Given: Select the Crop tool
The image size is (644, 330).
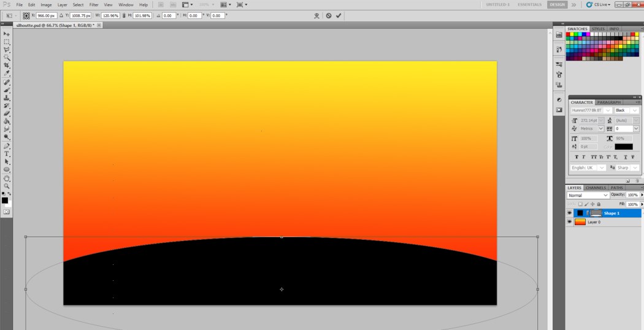Looking at the screenshot, I should 7,66.
